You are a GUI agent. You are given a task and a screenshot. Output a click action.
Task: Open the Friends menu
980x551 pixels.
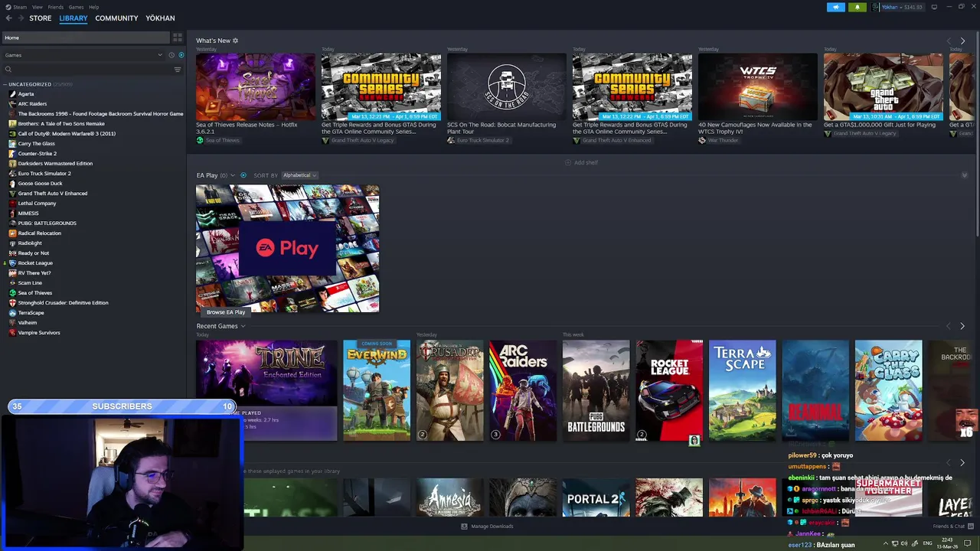pyautogui.click(x=56, y=7)
